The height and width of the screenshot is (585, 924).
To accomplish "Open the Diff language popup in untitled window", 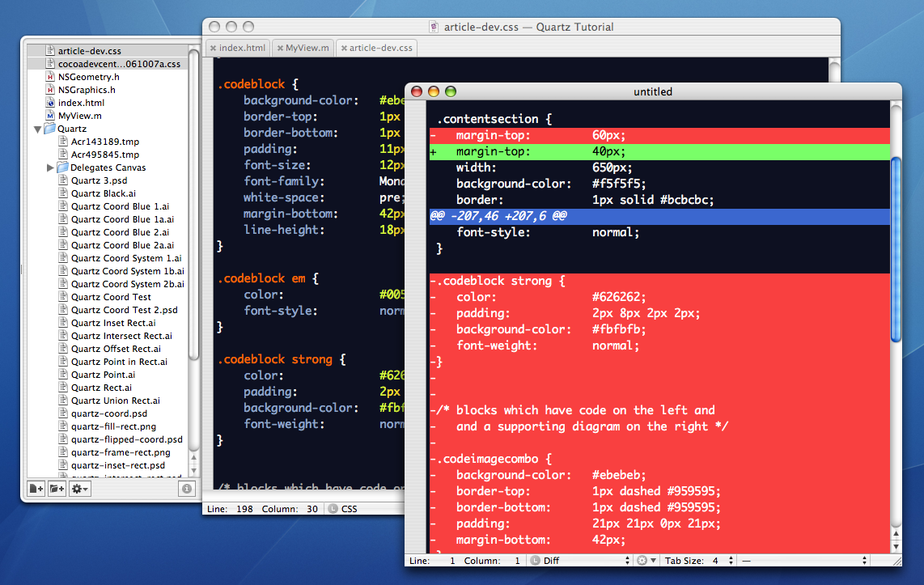I will [580, 561].
